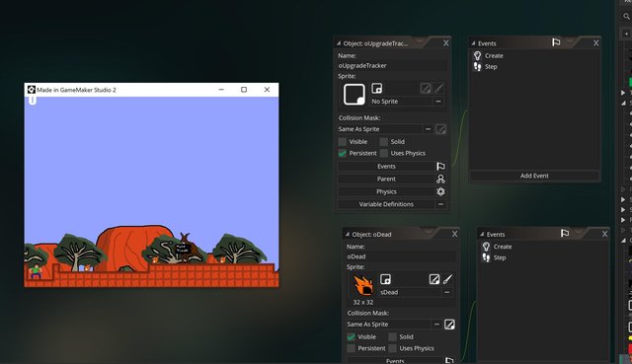Select the Create event in oUpgradeTracker Events
632x364 pixels.
point(494,55)
